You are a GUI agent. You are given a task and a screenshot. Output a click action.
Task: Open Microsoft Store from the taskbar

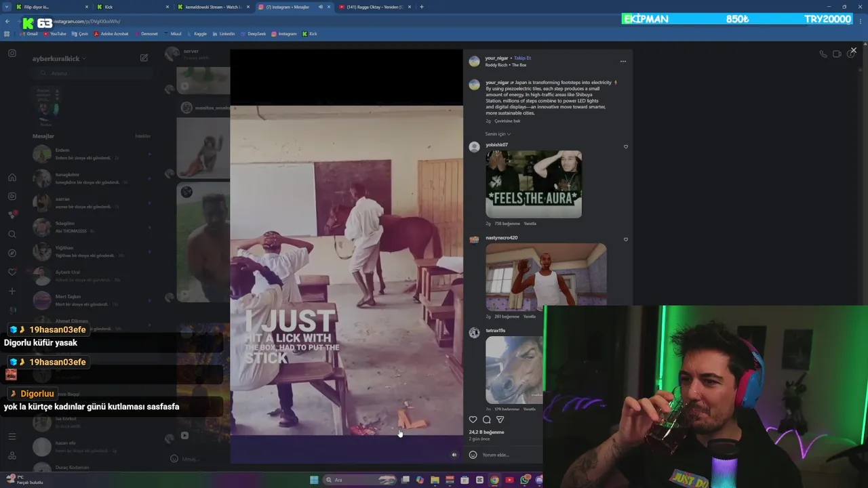pos(465,480)
